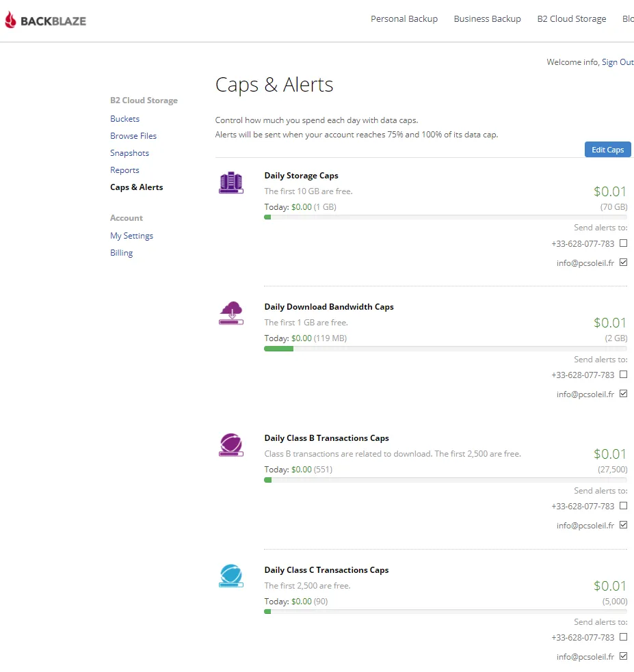Open the B2 Cloud Storage nav item
The image size is (634, 672).
coord(571,19)
